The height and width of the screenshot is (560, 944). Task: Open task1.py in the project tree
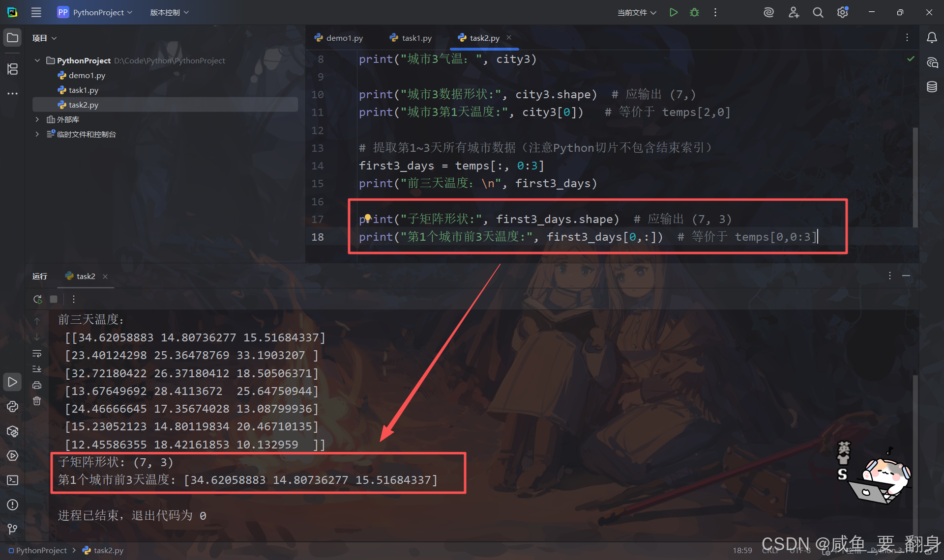point(83,90)
